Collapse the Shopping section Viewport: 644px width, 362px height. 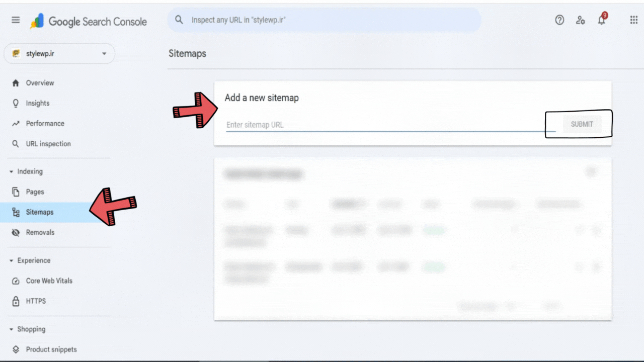(10, 329)
